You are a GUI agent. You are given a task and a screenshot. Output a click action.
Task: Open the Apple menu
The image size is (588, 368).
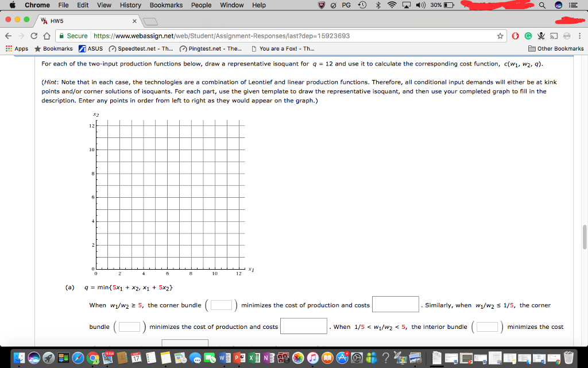pos(13,5)
